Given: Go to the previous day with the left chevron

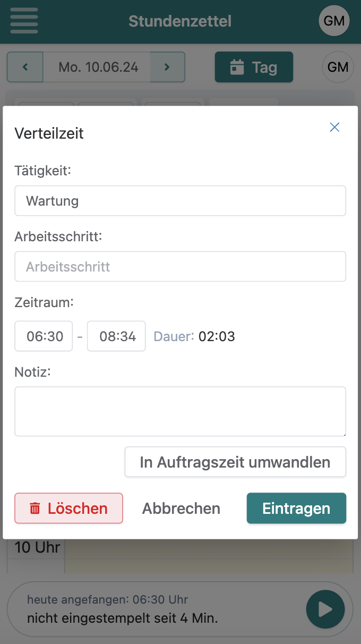Looking at the screenshot, I should tap(25, 67).
